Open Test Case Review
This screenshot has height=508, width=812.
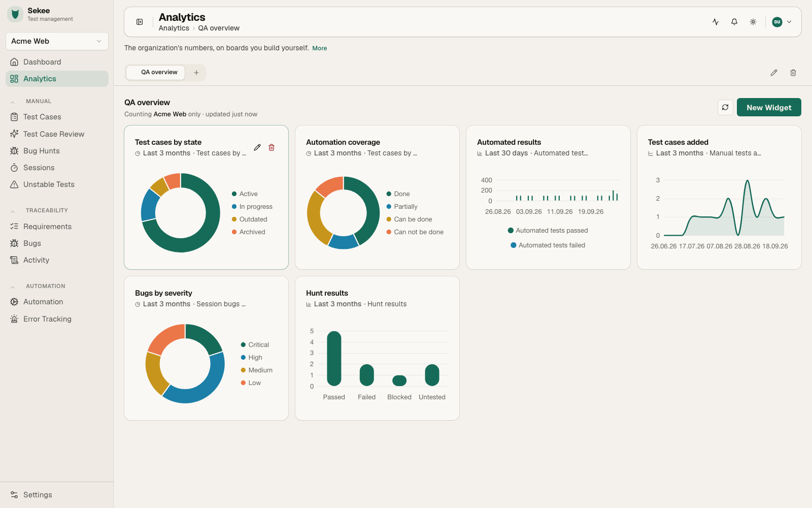tap(57, 134)
